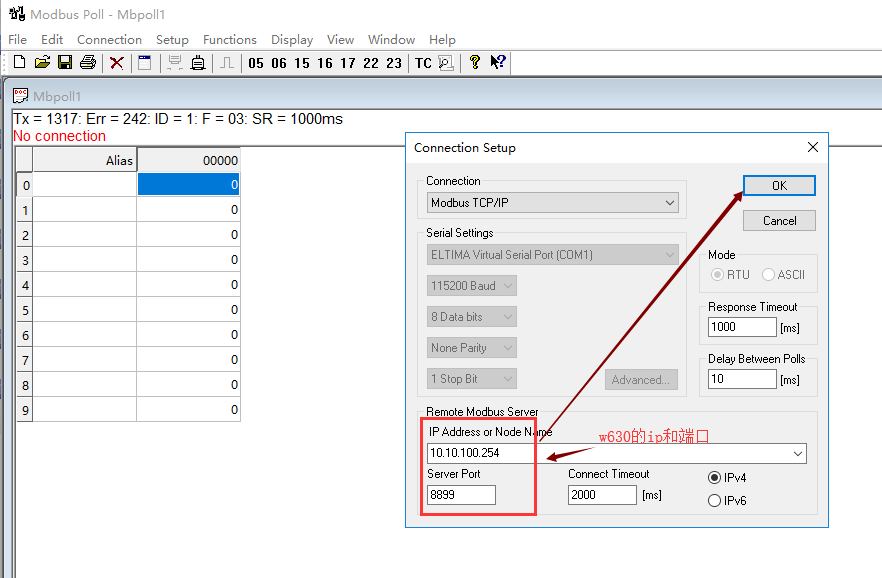This screenshot has height=578, width=882.
Task: Click the yellow question mark help icon
Action: (475, 63)
